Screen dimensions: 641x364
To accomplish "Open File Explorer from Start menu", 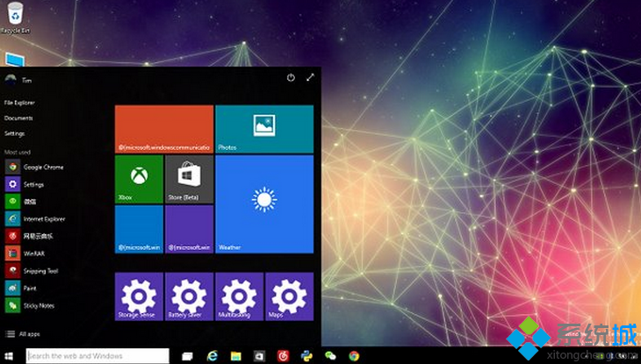I will [x=20, y=103].
